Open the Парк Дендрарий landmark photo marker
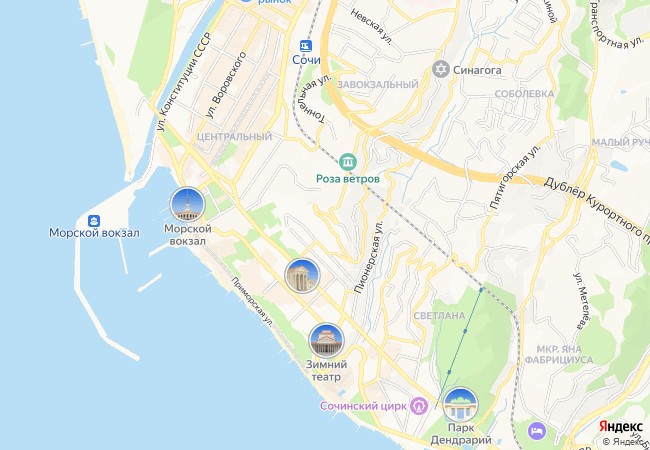Screen dimensions: 650x450 pos(461,404)
